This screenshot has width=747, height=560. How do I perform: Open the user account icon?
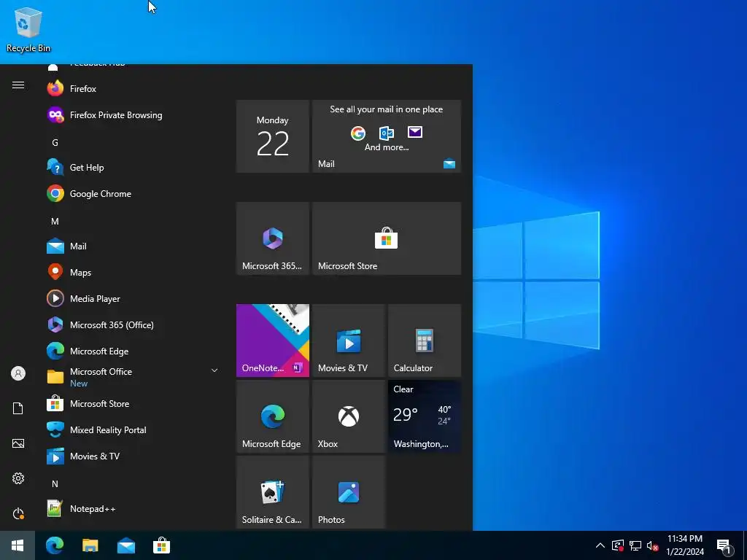click(x=18, y=373)
